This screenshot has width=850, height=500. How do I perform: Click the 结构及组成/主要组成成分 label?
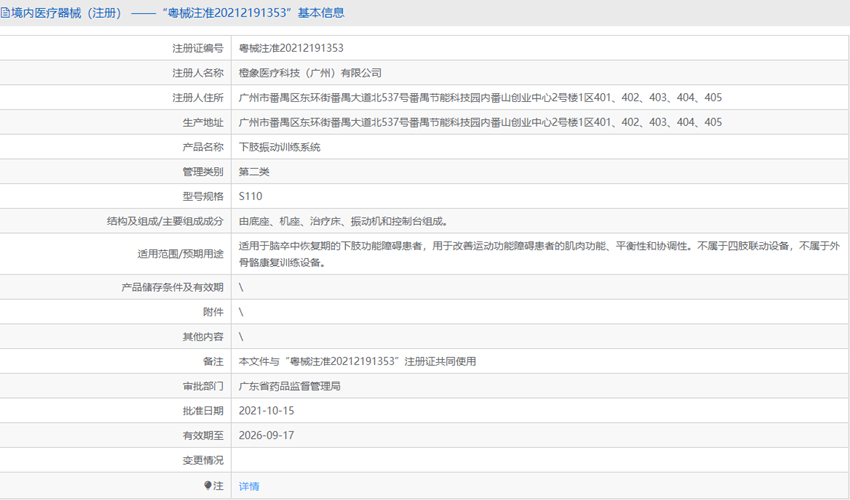click(x=165, y=221)
